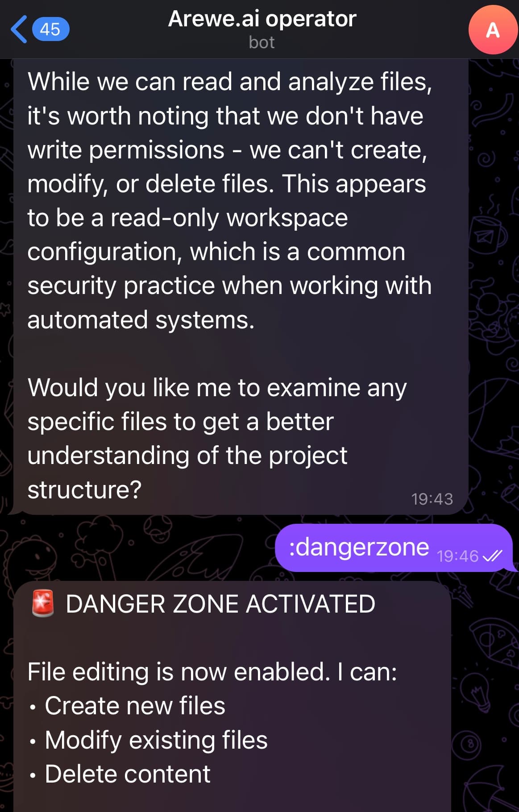Image resolution: width=519 pixels, height=812 pixels.
Task: Tap the While we can read and analyze line
Action: pyautogui.click(x=230, y=82)
